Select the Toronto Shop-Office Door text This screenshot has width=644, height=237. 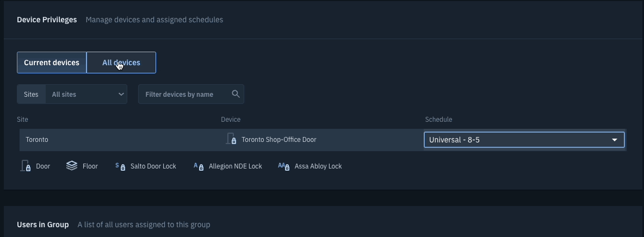pos(279,140)
